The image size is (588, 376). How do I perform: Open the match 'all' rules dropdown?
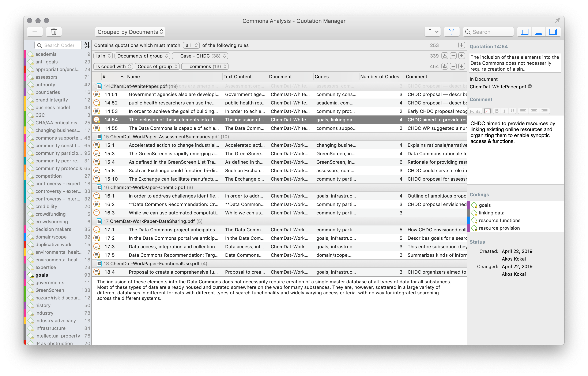click(x=191, y=45)
